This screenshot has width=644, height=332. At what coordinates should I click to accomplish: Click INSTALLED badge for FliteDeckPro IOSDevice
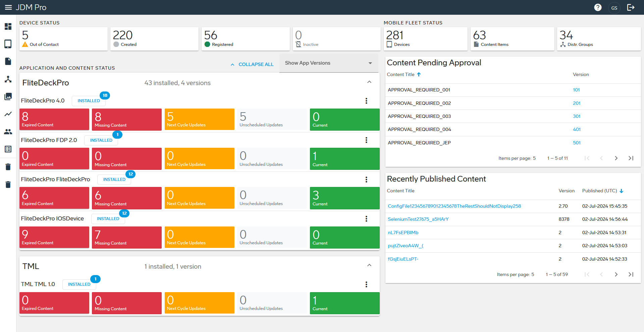108,219
